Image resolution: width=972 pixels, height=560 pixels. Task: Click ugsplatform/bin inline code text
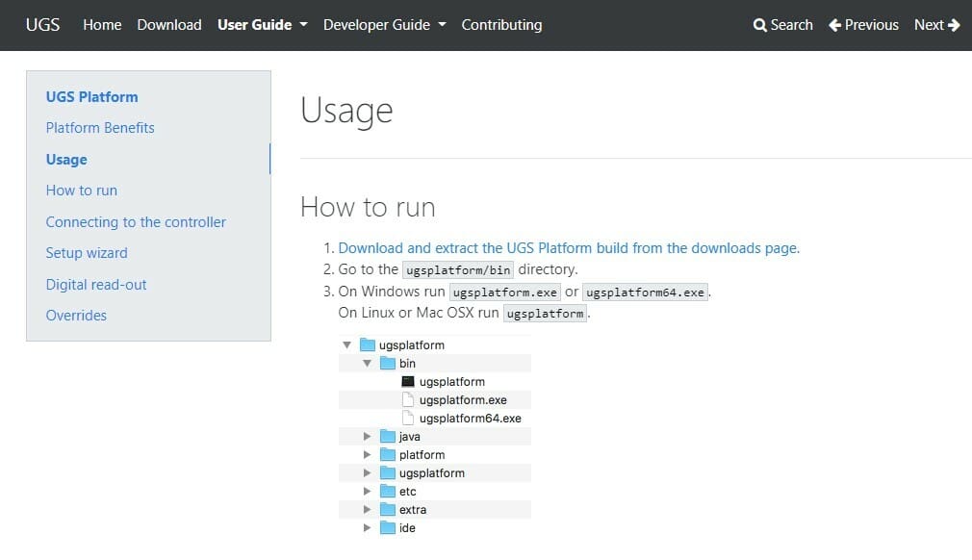coord(458,270)
